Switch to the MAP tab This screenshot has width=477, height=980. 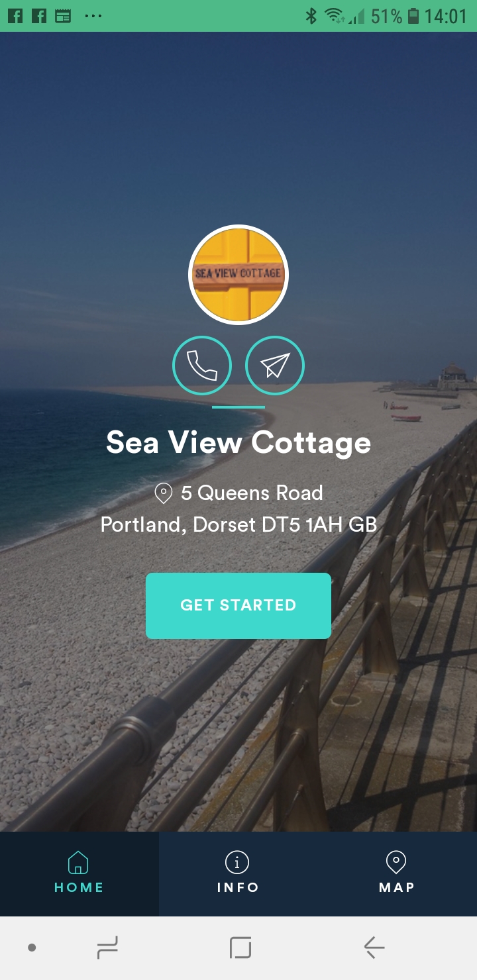(397, 873)
